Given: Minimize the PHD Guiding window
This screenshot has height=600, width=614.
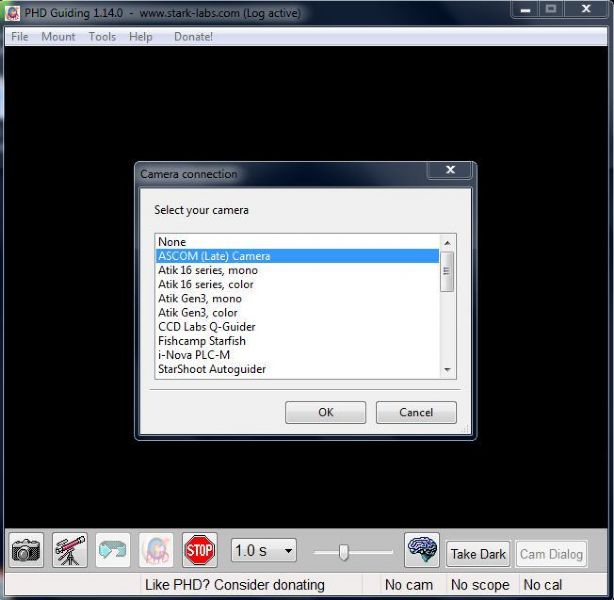Looking at the screenshot, I should (x=526, y=9).
